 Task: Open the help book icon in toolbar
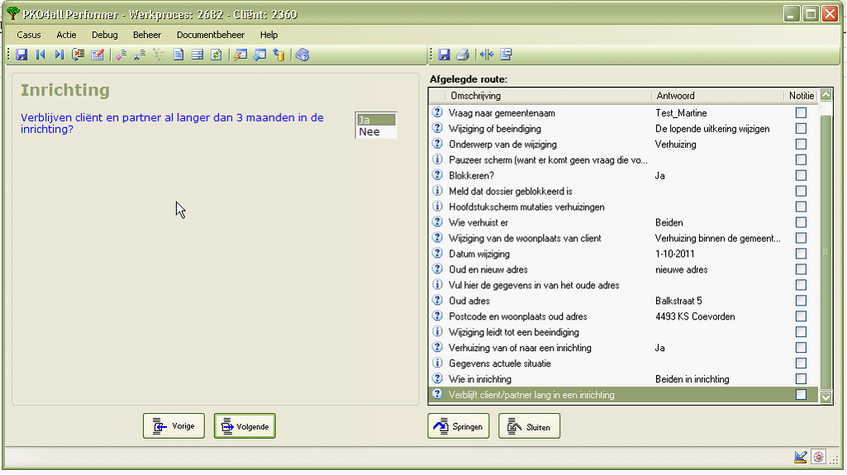[x=302, y=55]
